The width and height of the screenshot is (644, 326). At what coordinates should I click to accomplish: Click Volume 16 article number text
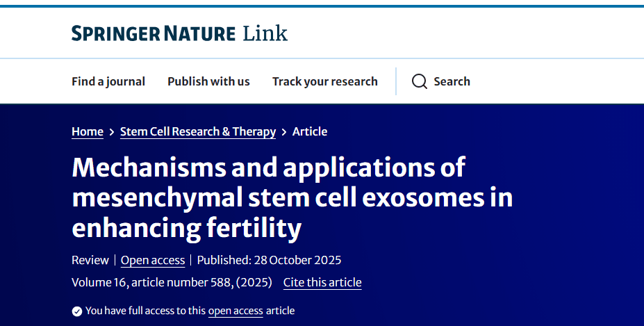[172, 282]
